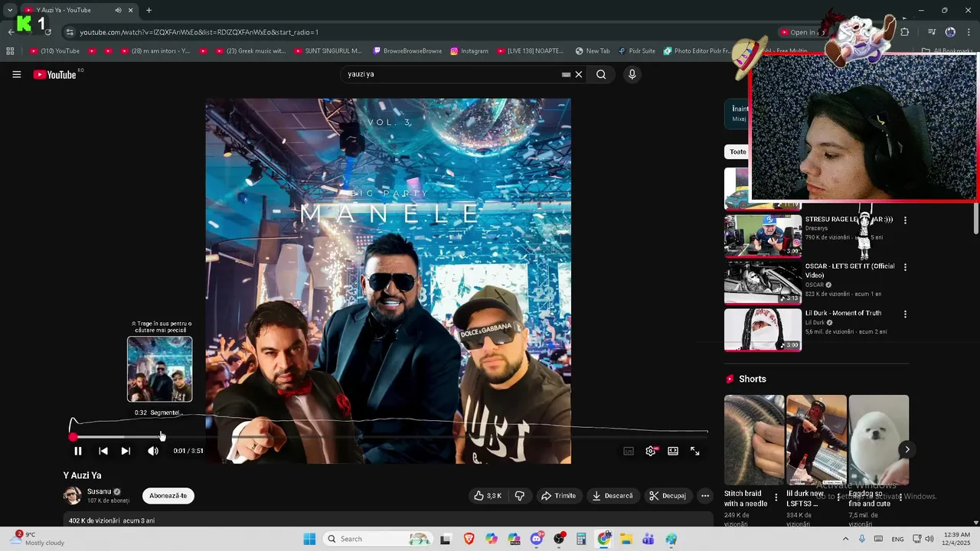The height and width of the screenshot is (551, 980).
Task: Start voice search with the microphone
Action: [x=632, y=74]
